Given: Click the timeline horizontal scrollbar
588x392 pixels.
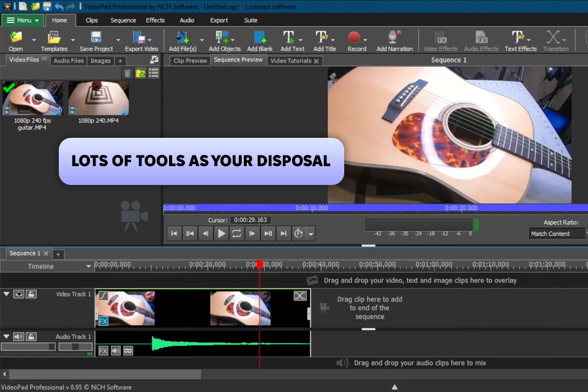Looking at the screenshot, I should point(105,374).
